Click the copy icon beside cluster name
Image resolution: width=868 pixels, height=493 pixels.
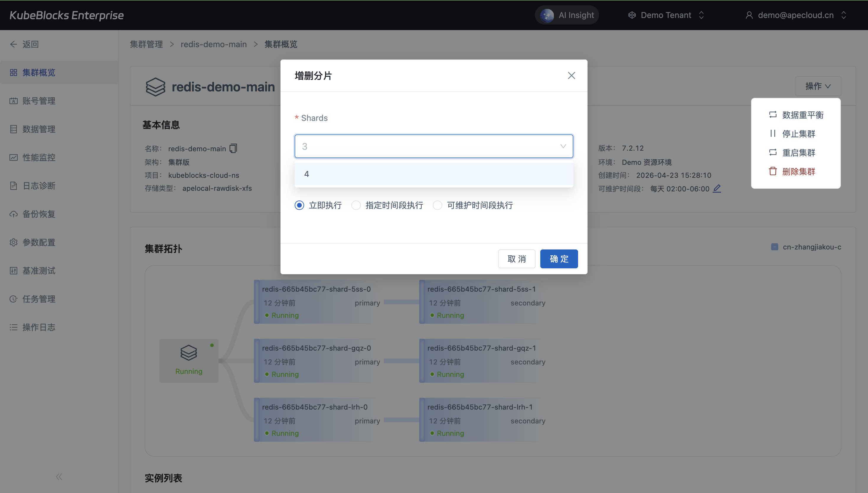click(233, 148)
